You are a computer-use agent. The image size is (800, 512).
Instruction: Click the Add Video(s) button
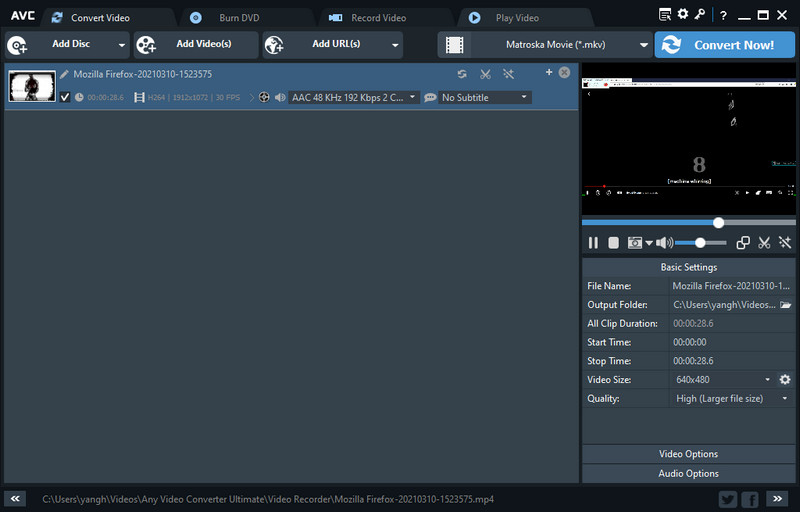[196, 45]
